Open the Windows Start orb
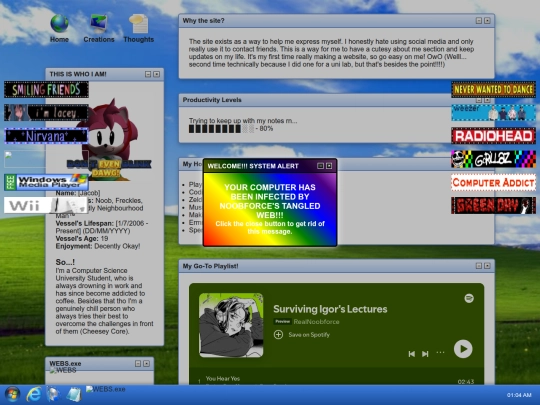The width and height of the screenshot is (540, 405). click(x=12, y=394)
